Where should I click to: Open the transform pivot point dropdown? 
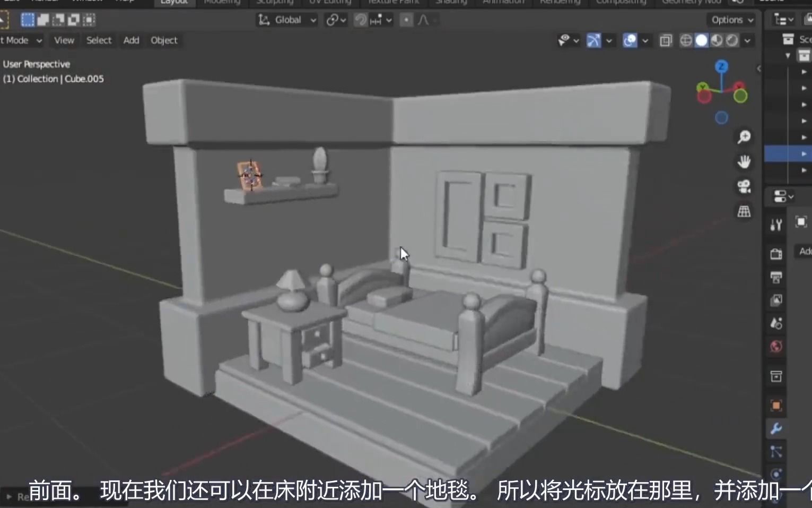click(335, 20)
